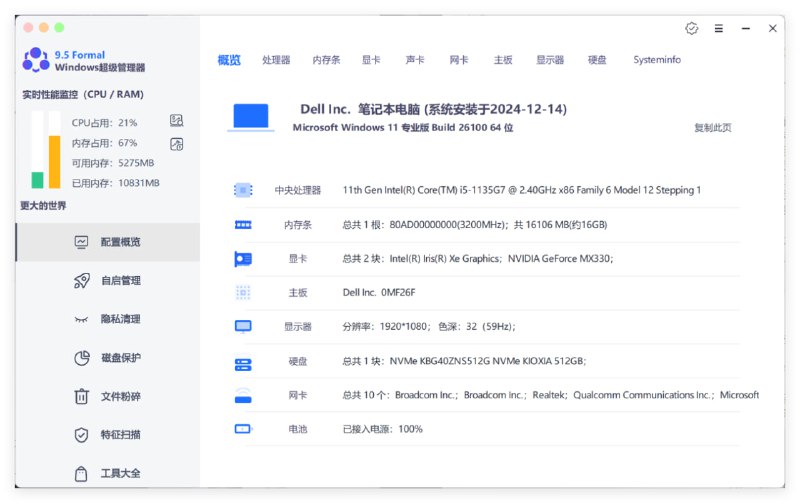
Task: Click the CPU chip icon for 中央处理器
Action: [243, 190]
